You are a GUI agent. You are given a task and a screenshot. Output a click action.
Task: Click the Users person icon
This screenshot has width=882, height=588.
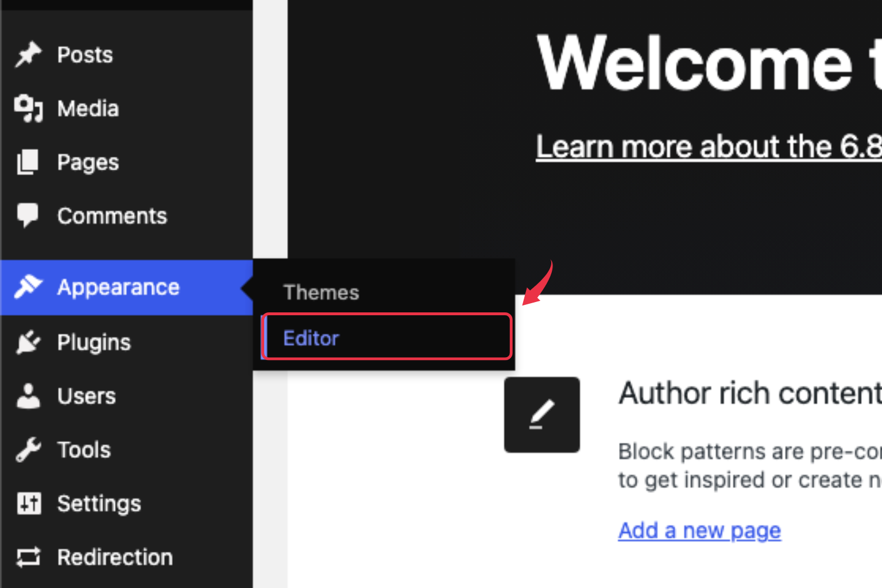[27, 396]
